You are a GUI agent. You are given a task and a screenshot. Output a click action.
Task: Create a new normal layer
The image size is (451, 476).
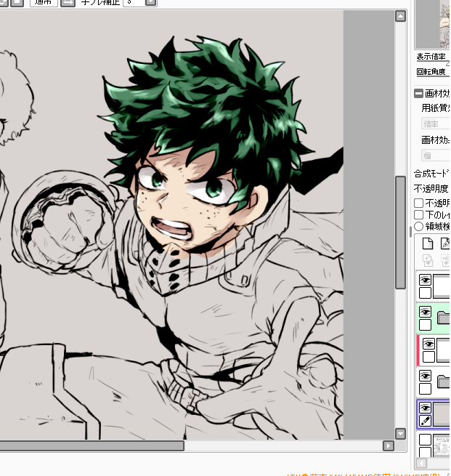click(428, 243)
